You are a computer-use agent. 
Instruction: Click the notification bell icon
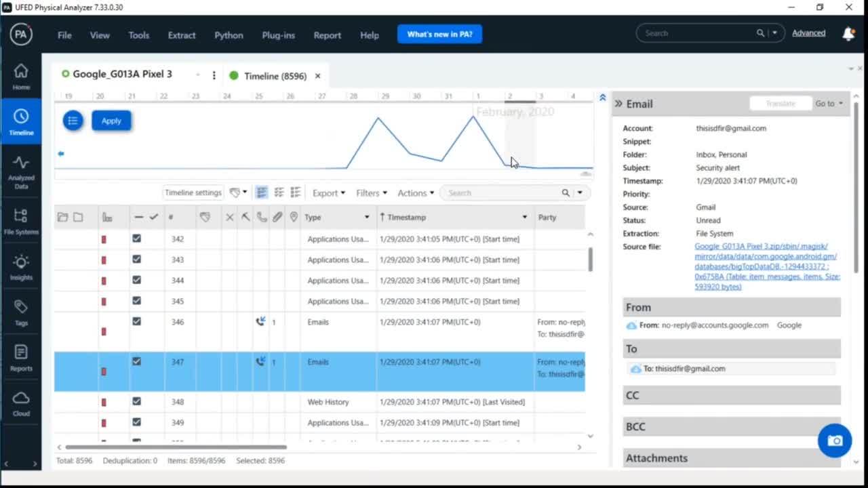point(848,33)
